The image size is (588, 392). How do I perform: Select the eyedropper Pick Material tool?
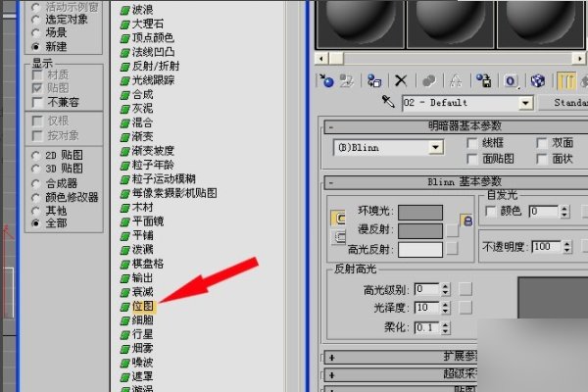tap(388, 101)
